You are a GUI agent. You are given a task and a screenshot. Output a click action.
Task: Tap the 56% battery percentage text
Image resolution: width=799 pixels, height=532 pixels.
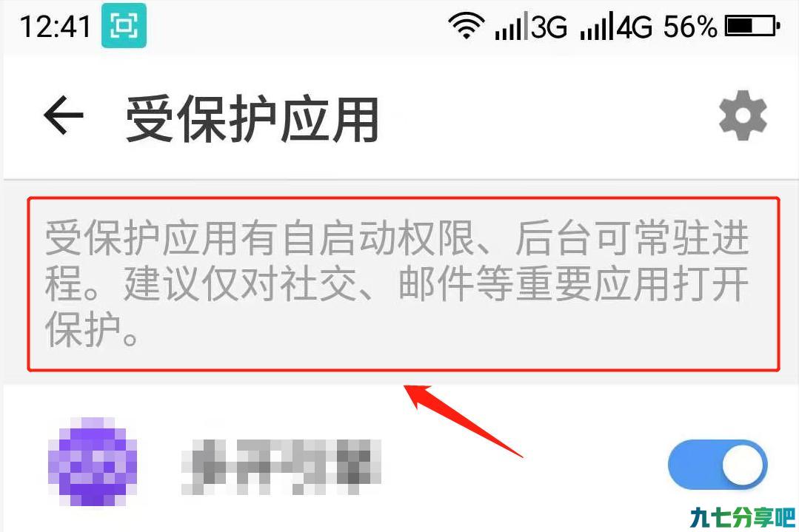(x=689, y=27)
